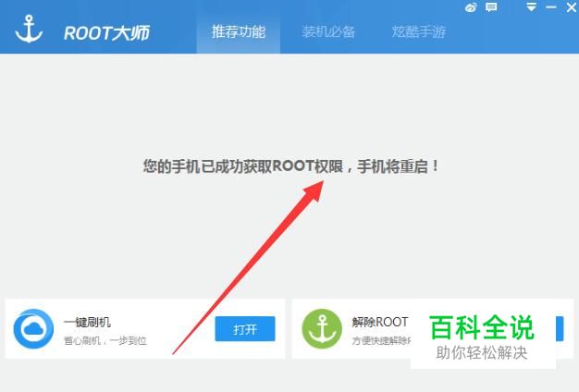Expand the title bar dropdown menu arrow
The height and width of the screenshot is (392, 579).
[x=531, y=7]
